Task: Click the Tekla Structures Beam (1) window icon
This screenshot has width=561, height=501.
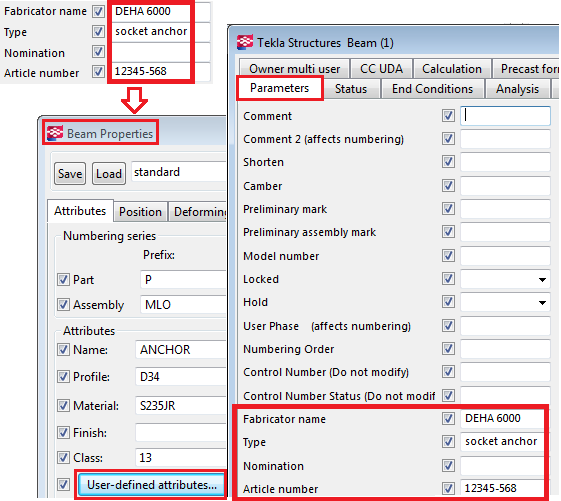Action: tap(245, 42)
